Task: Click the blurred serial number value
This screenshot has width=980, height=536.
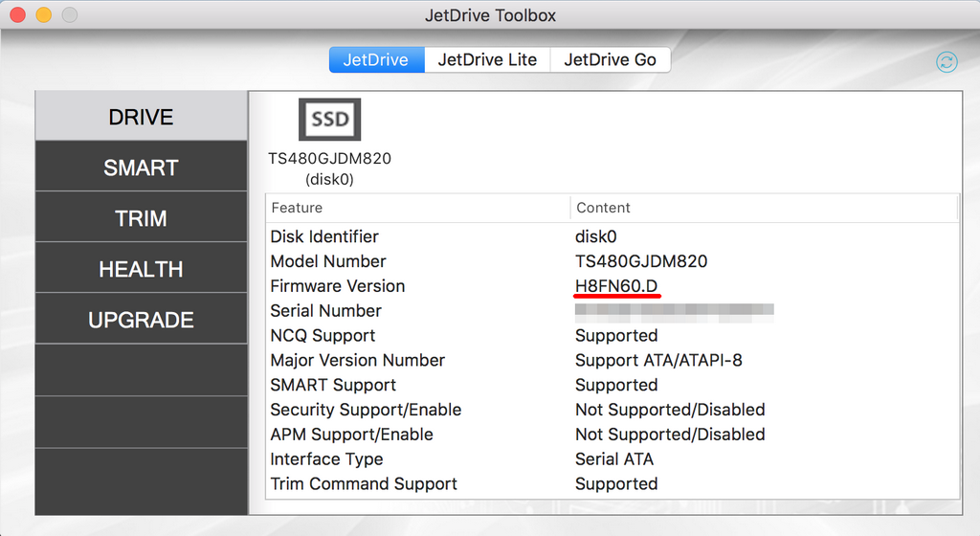Action: [675, 312]
